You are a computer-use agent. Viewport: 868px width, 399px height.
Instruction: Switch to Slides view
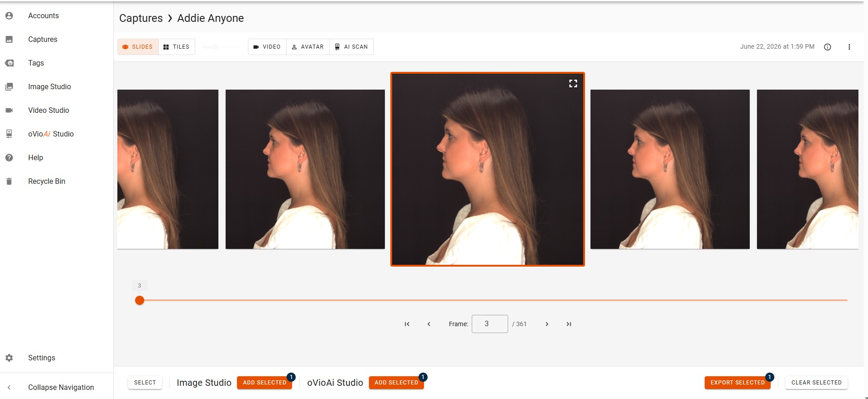[x=138, y=47]
